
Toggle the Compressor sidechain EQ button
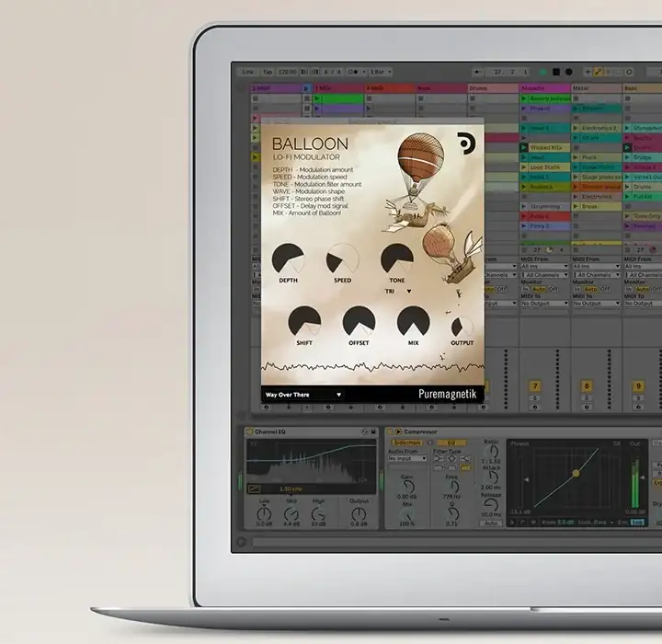(x=451, y=443)
